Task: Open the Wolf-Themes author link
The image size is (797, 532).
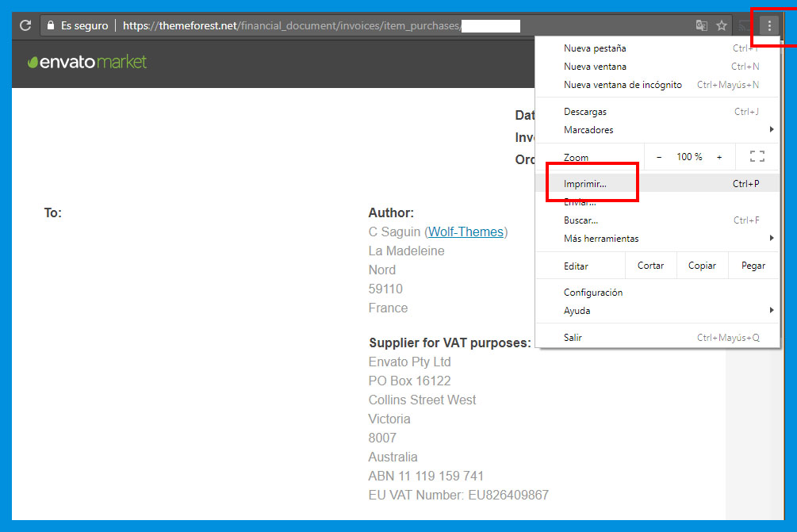Action: tap(466, 232)
